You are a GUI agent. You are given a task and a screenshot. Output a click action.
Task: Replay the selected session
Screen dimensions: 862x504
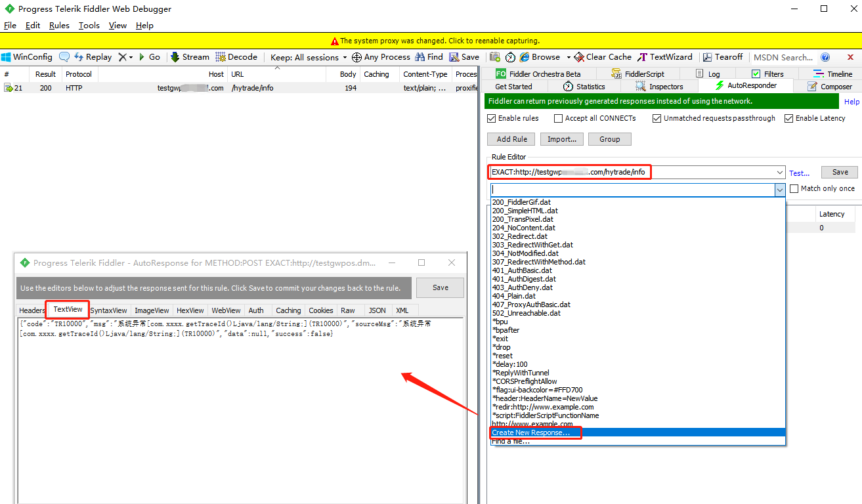click(x=93, y=57)
